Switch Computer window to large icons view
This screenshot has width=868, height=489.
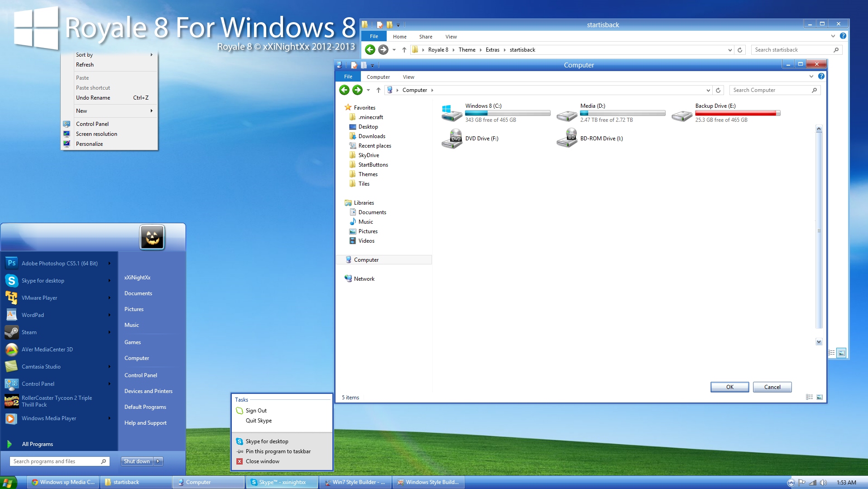820,397
